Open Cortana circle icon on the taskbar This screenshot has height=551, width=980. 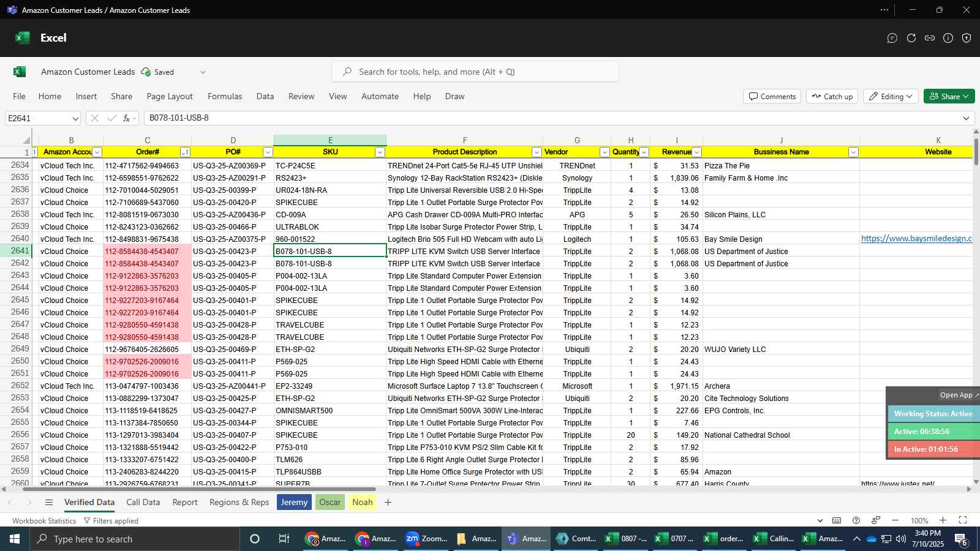click(255, 539)
